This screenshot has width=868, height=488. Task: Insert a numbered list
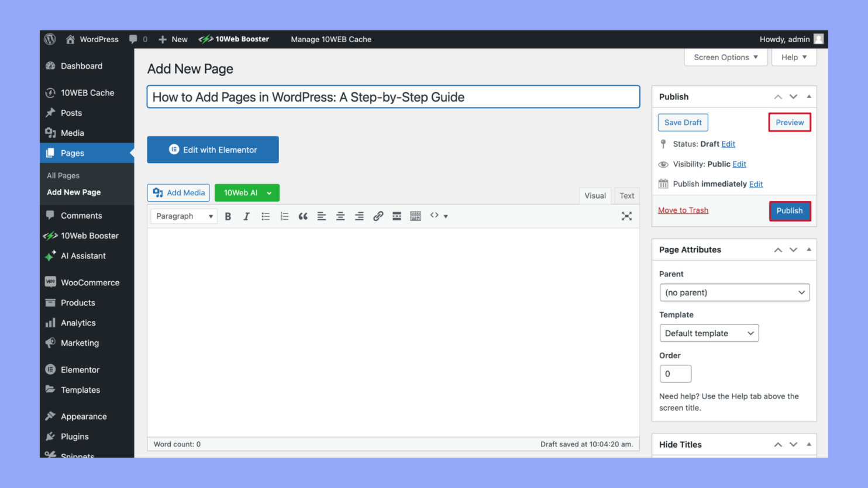coord(284,216)
